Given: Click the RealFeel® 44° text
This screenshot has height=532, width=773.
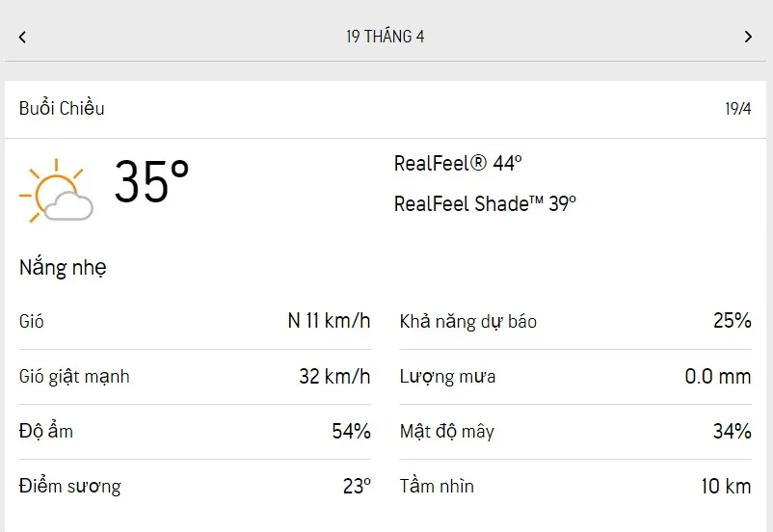Looking at the screenshot, I should pyautogui.click(x=458, y=164).
